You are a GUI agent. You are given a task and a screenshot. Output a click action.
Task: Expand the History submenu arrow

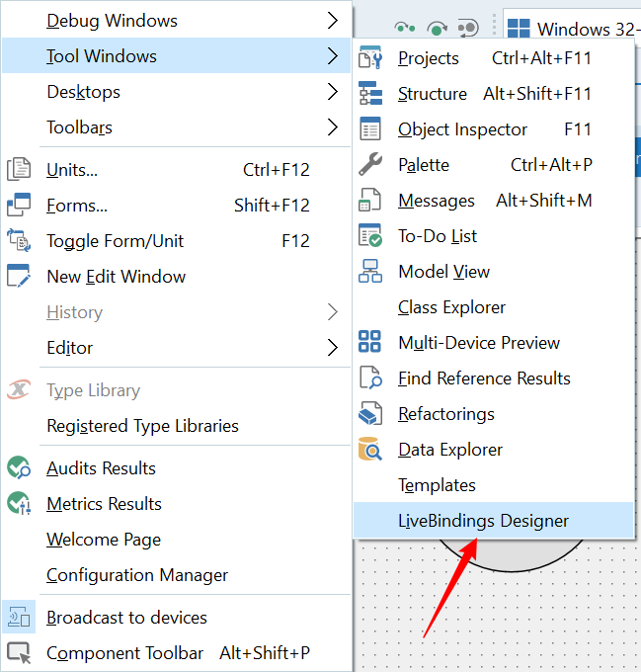333,311
